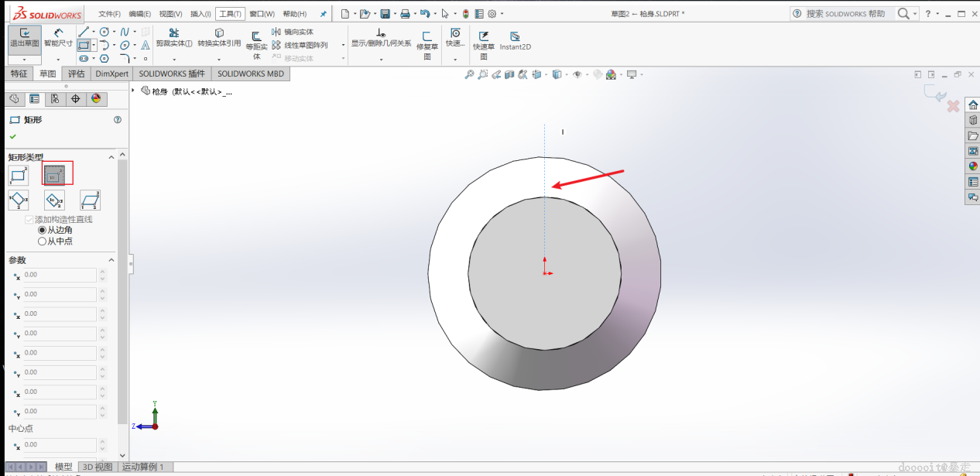Expand the 枪身 feature tree node
This screenshot has width=980, height=476.
(134, 91)
